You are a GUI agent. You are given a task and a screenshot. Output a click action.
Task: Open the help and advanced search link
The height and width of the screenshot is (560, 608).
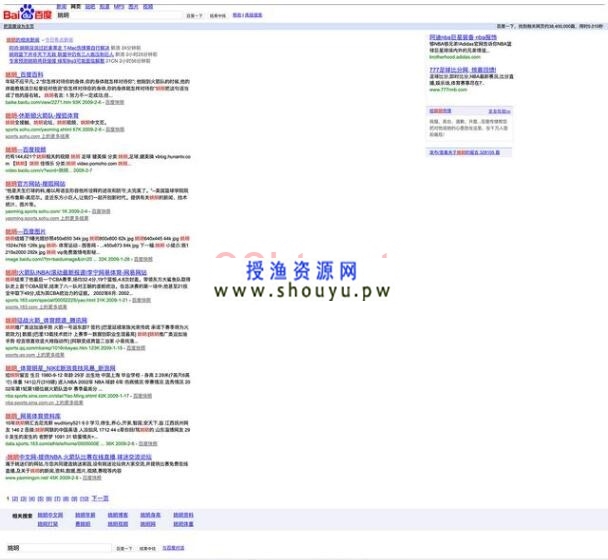(247, 15)
